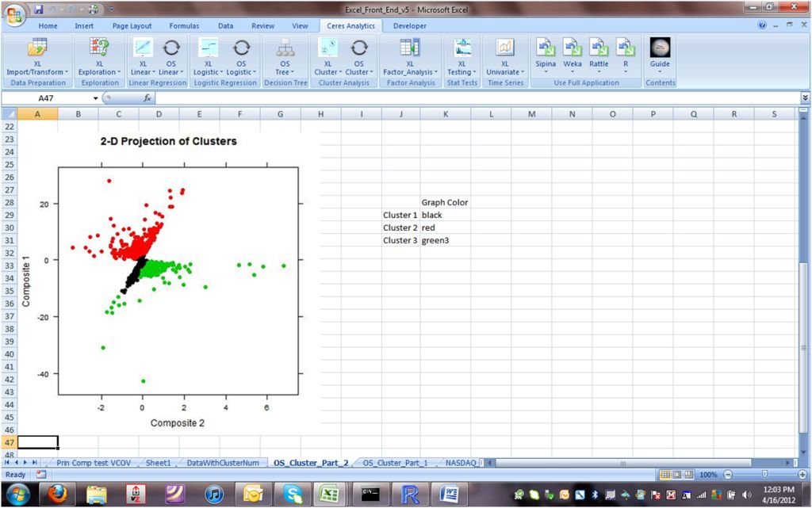Open the Home ribbon tab
This screenshot has width=812, height=508.
(48, 26)
